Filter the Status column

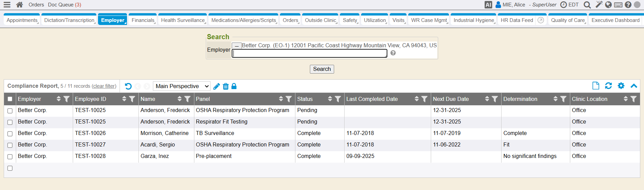(338, 99)
